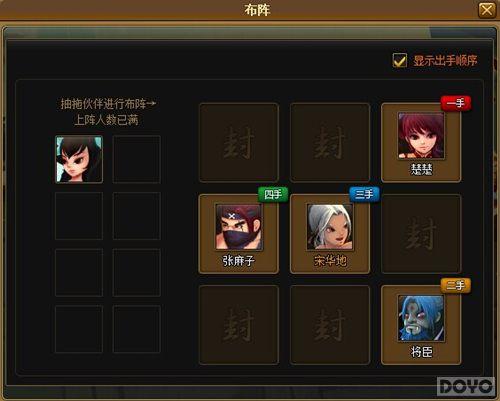
Task: Select the 楚楚 character portrait
Action: click(x=421, y=135)
